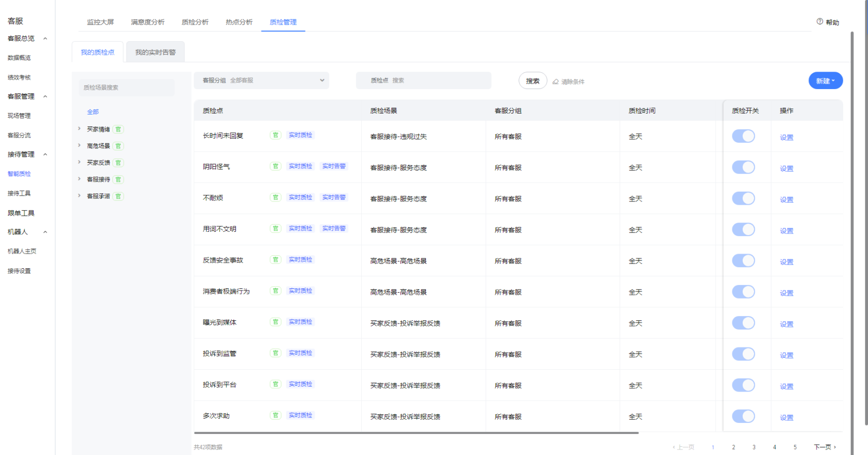The height and width of the screenshot is (455, 868).
Task: Turn off the switch for 多次求助
Action: (x=743, y=416)
